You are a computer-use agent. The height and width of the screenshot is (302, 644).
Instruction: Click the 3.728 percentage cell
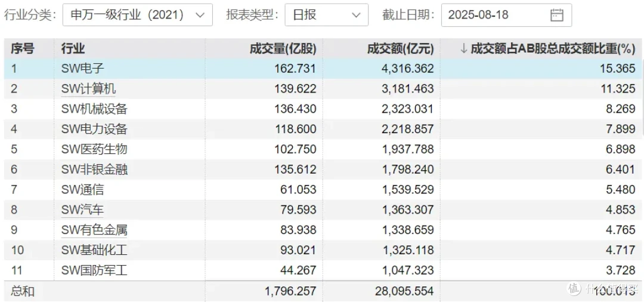(621, 270)
